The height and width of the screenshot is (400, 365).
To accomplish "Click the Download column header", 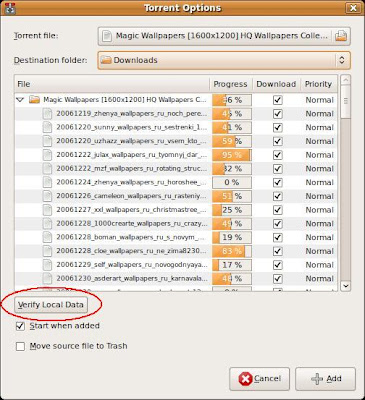I will 276,84.
